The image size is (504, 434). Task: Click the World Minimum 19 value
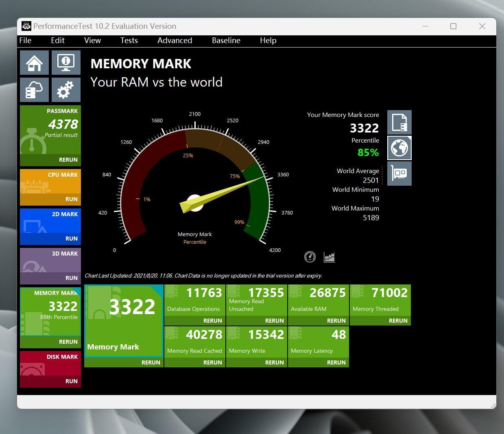pos(375,199)
